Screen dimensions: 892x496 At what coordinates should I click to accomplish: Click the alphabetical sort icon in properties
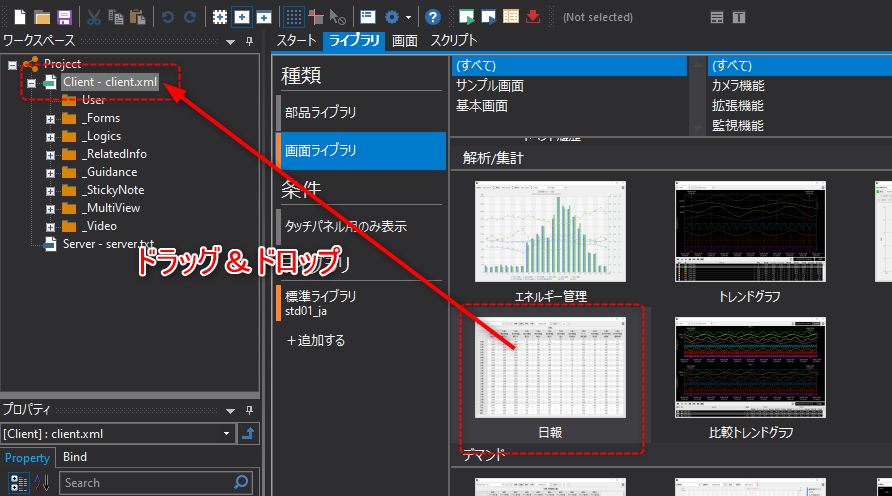click(43, 483)
